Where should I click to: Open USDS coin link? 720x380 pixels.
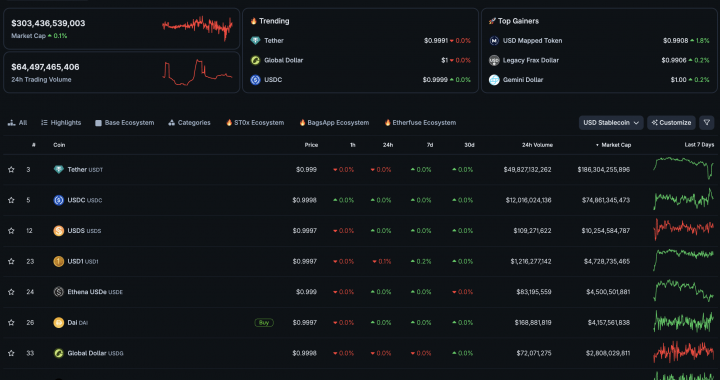[x=84, y=231]
